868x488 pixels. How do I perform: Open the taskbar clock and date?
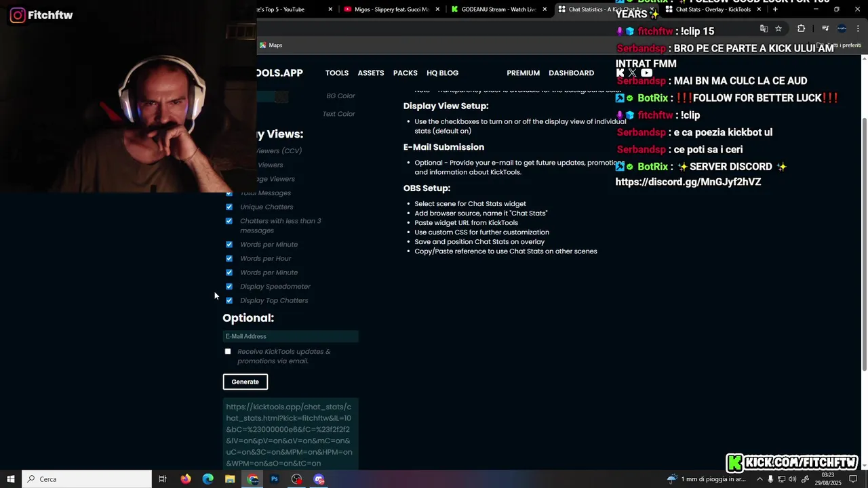coord(828,479)
